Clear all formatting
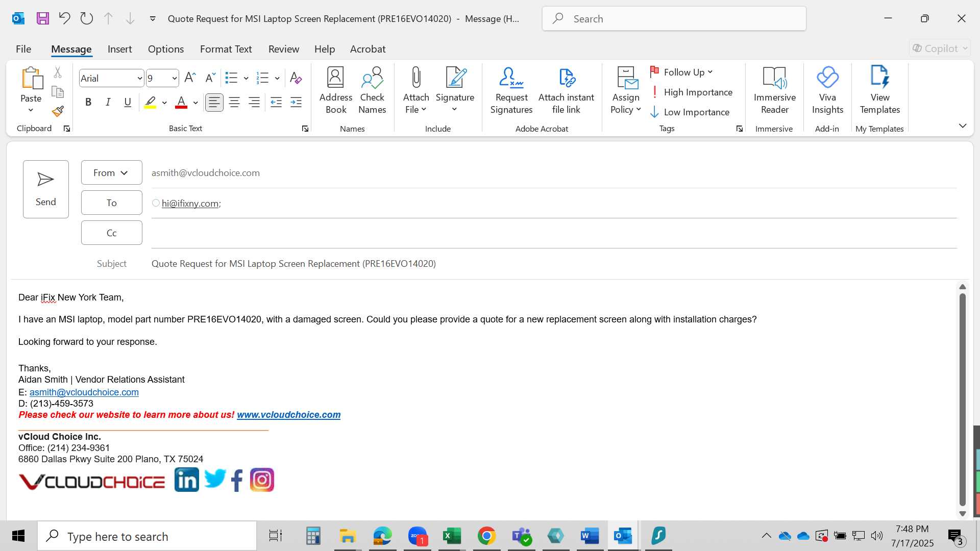Image resolution: width=980 pixels, height=551 pixels. pos(296,78)
